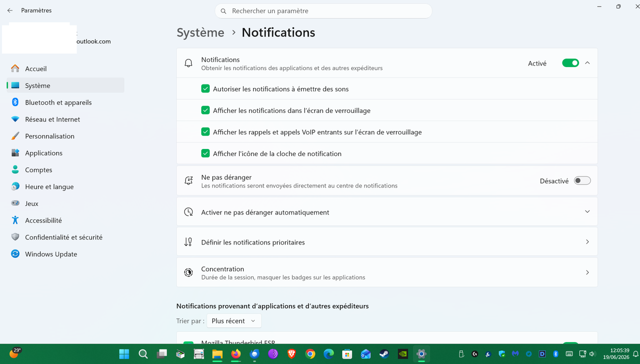Open Applications settings category

pos(65,153)
